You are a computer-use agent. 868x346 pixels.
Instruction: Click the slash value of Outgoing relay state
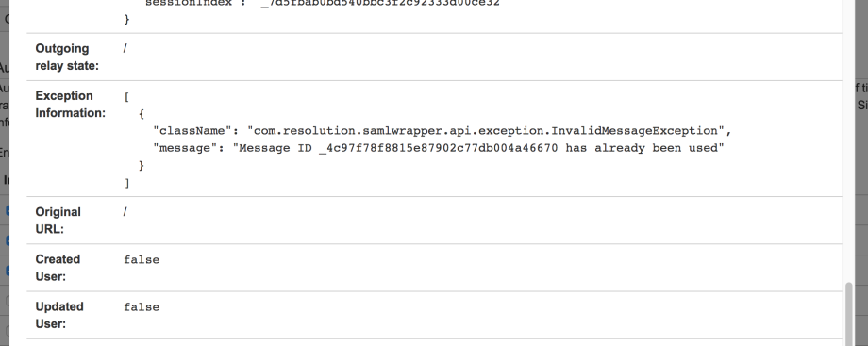point(125,48)
